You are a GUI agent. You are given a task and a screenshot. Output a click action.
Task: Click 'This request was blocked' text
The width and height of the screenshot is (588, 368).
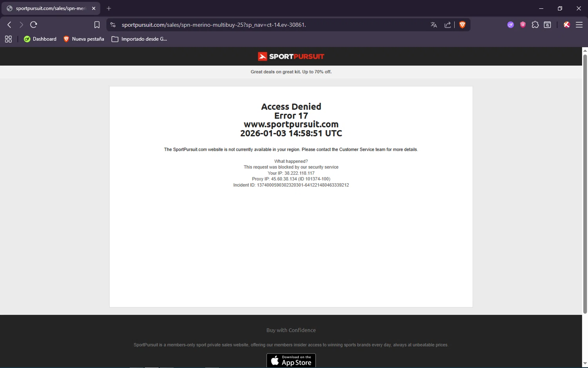[291, 167]
